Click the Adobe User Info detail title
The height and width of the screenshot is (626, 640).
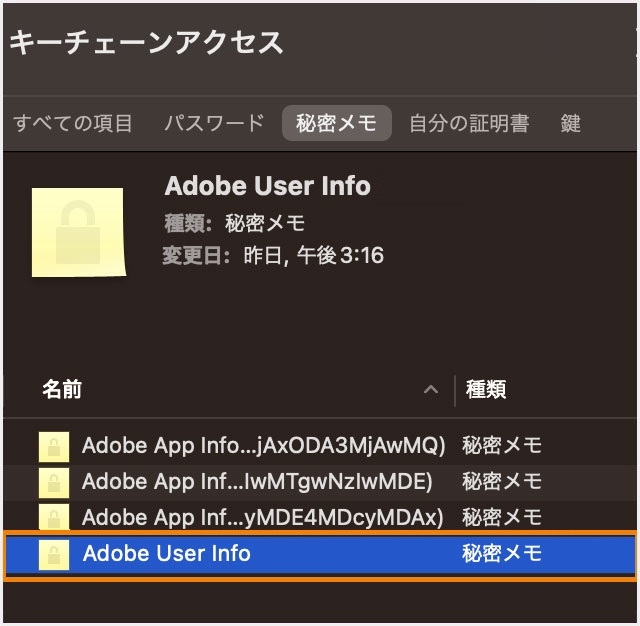coord(268,186)
